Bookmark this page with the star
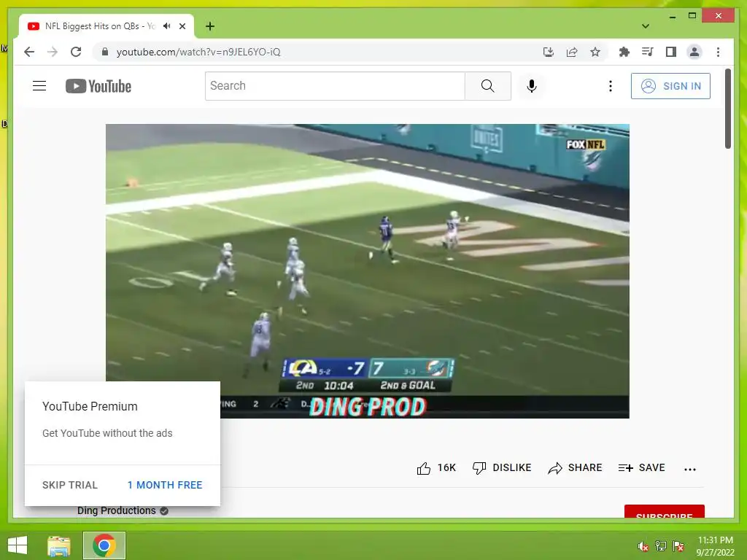Image resolution: width=747 pixels, height=560 pixels. click(595, 52)
